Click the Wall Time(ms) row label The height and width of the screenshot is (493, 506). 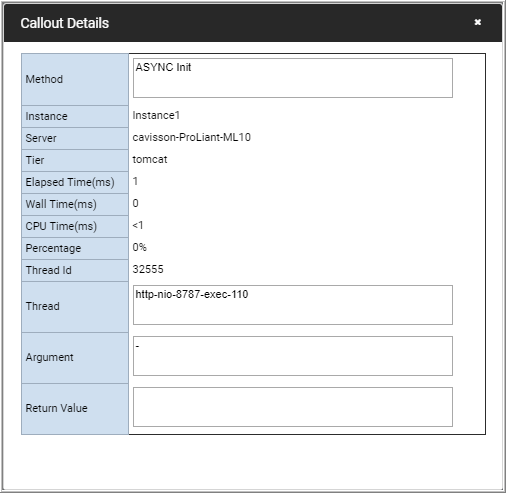tap(61, 204)
